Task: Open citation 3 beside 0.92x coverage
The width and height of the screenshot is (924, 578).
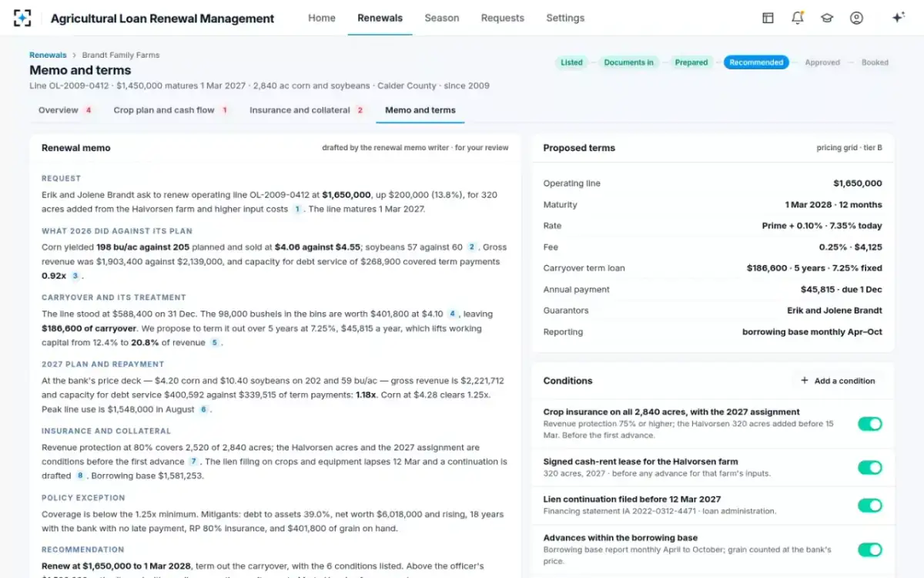Action: click(x=75, y=276)
